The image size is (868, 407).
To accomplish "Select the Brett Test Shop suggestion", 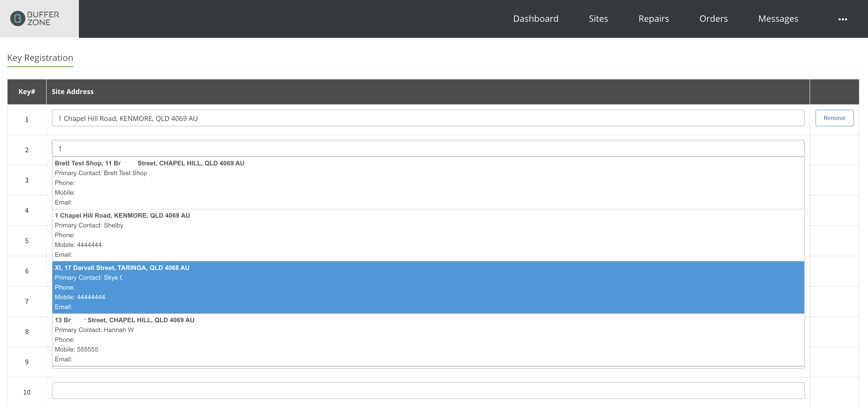I will (x=428, y=183).
